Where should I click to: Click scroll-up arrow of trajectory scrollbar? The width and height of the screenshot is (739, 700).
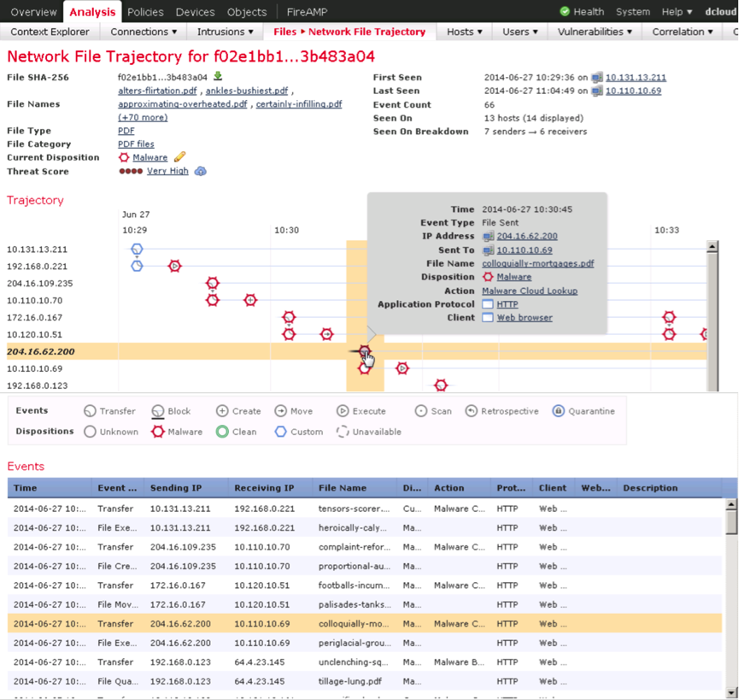713,246
